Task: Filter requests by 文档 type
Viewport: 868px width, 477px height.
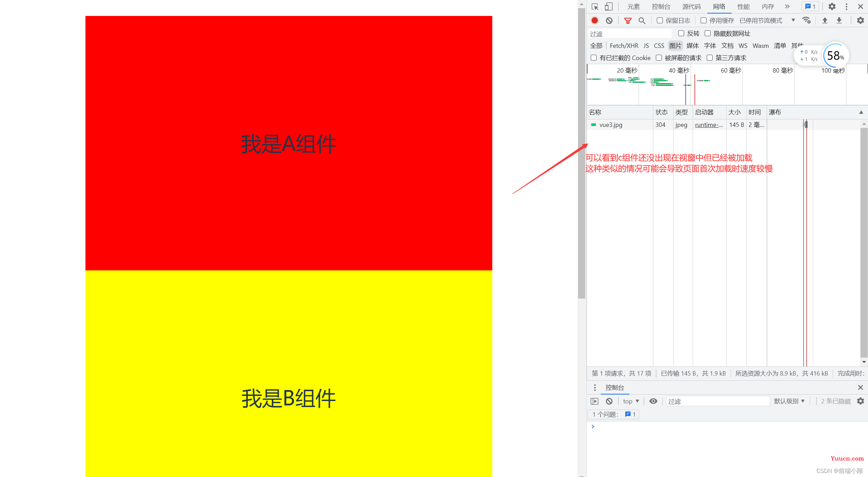Action: click(727, 45)
